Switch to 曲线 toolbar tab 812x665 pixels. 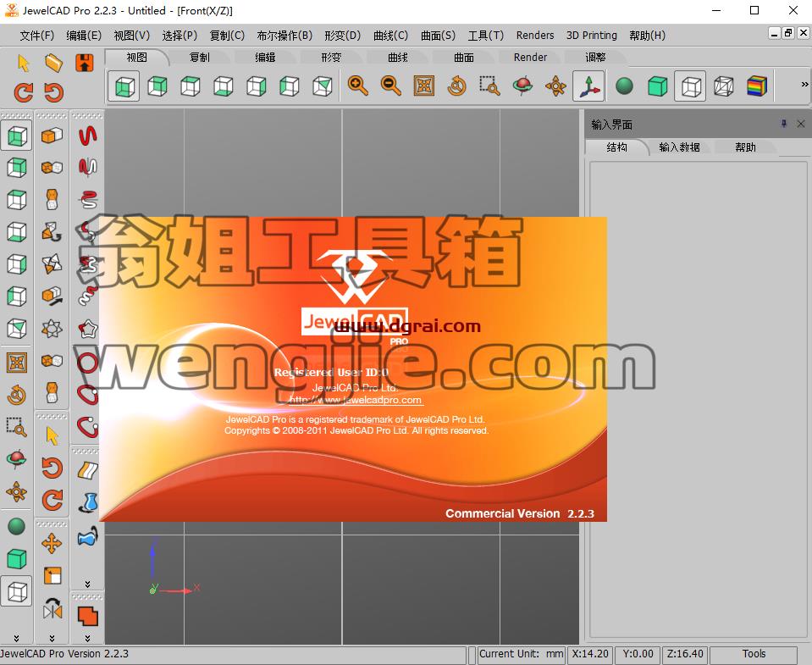coord(398,57)
